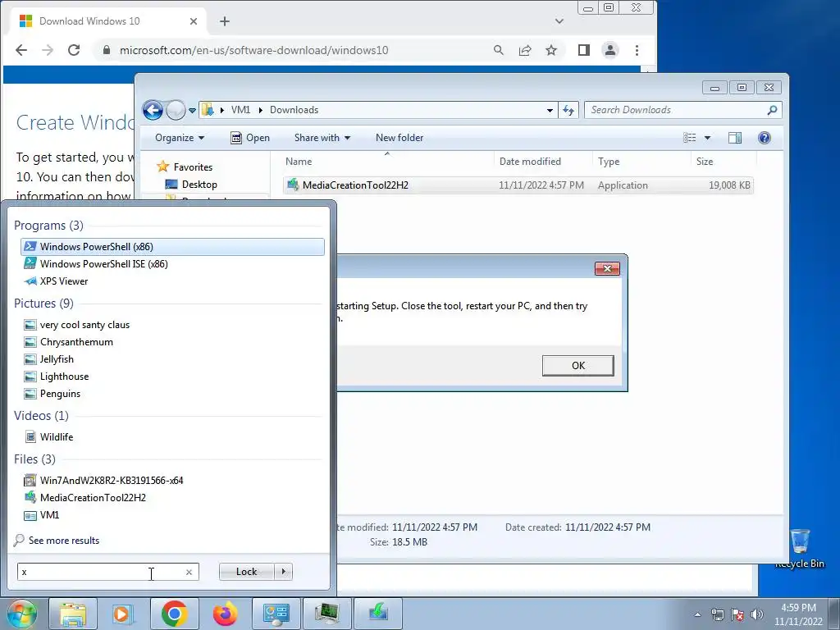Screen dimensions: 840x630
Task: Open the Explorer recent locations dropdown
Action: tap(192, 111)
